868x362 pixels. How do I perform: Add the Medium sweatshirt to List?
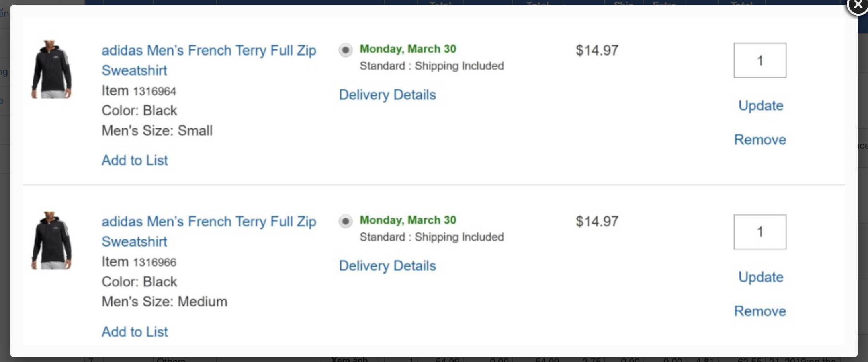click(x=135, y=332)
